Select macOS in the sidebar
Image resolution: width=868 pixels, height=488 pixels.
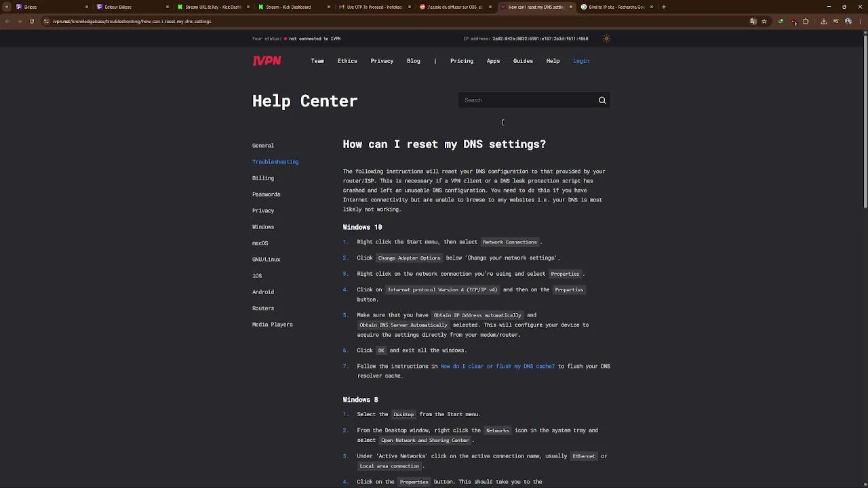[260, 243]
